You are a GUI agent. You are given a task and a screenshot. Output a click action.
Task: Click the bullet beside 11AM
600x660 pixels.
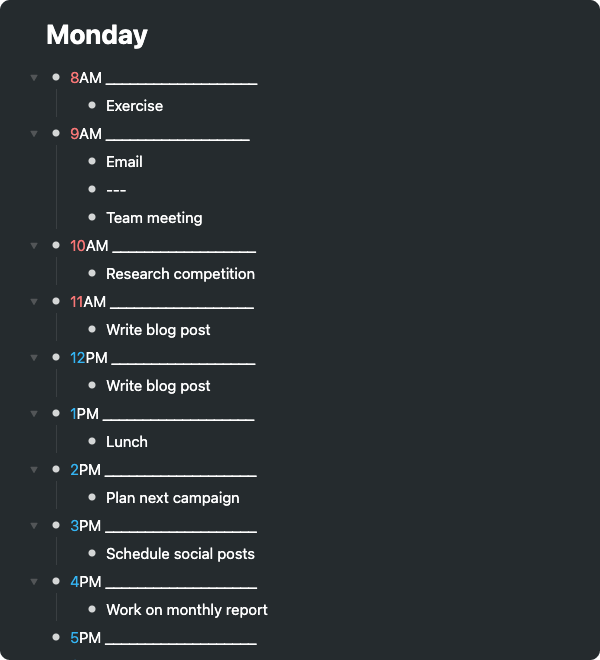(x=56, y=301)
